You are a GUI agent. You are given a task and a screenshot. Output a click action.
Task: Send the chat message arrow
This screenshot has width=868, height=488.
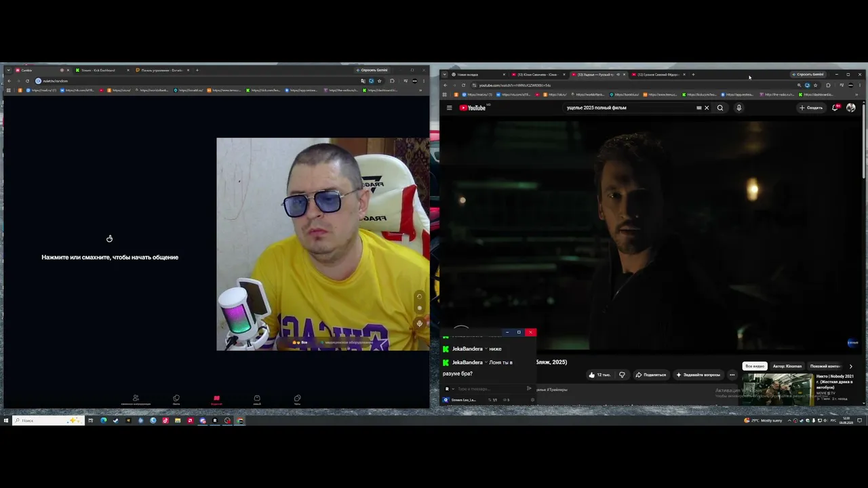point(529,388)
